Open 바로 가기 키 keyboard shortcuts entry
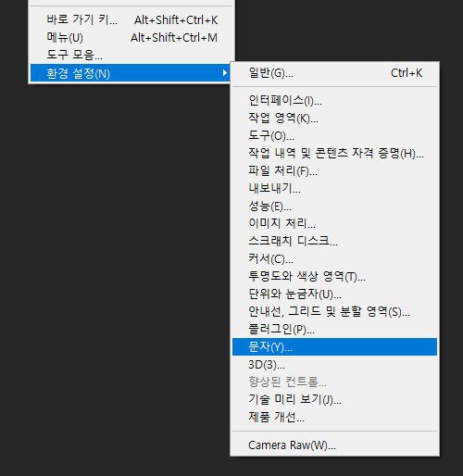The width and height of the screenshot is (463, 476). pos(131,20)
